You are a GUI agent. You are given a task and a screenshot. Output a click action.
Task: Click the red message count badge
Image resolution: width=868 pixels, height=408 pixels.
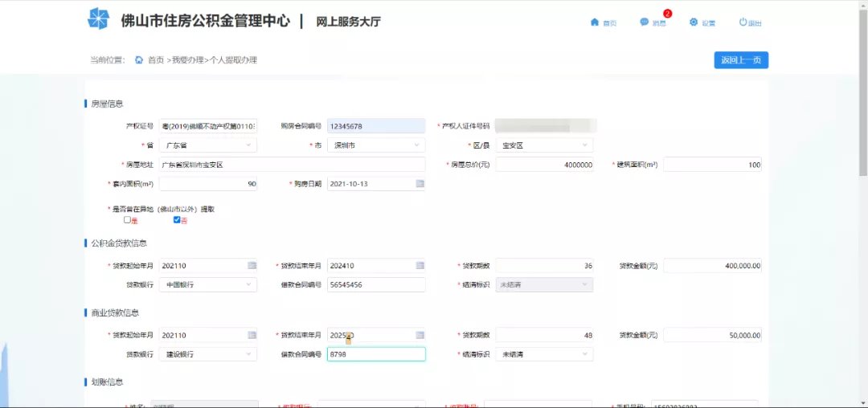point(668,14)
